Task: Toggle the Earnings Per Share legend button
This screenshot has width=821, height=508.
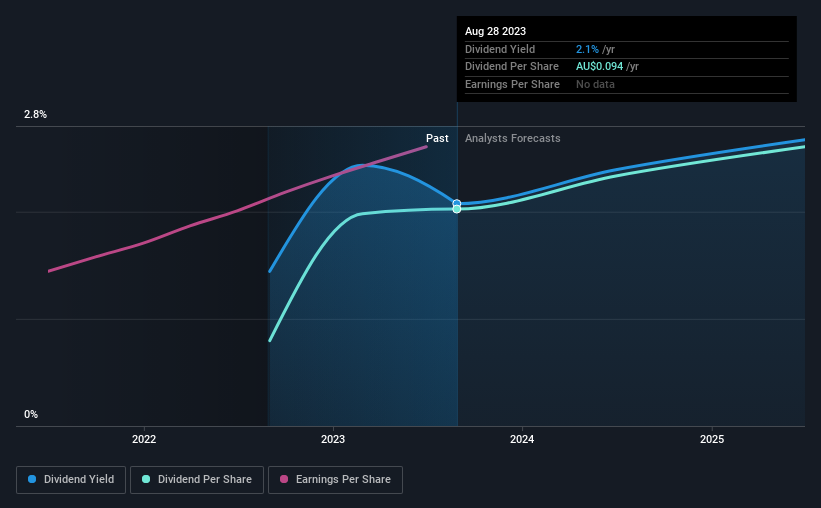Action: 335,480
